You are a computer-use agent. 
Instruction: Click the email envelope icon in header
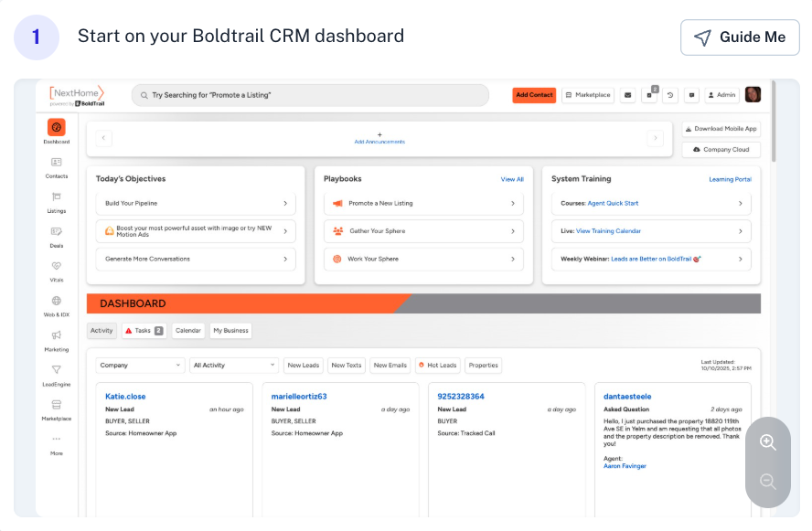pyautogui.click(x=627, y=95)
